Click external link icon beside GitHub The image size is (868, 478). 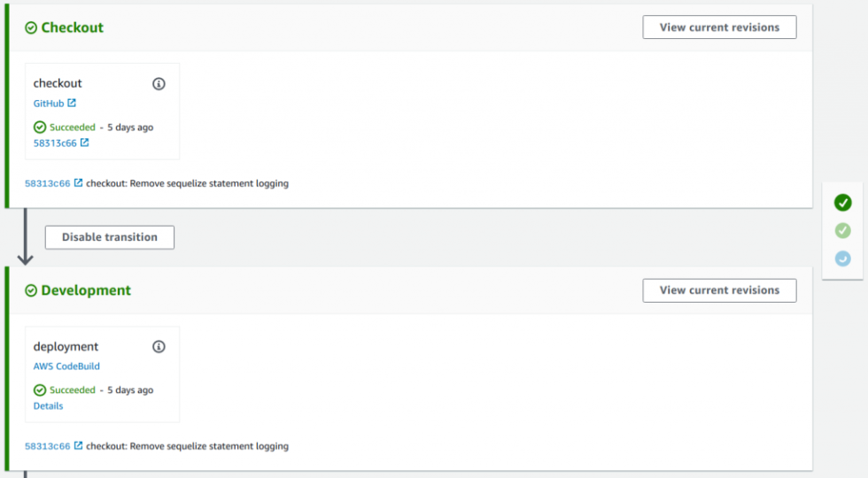point(72,103)
